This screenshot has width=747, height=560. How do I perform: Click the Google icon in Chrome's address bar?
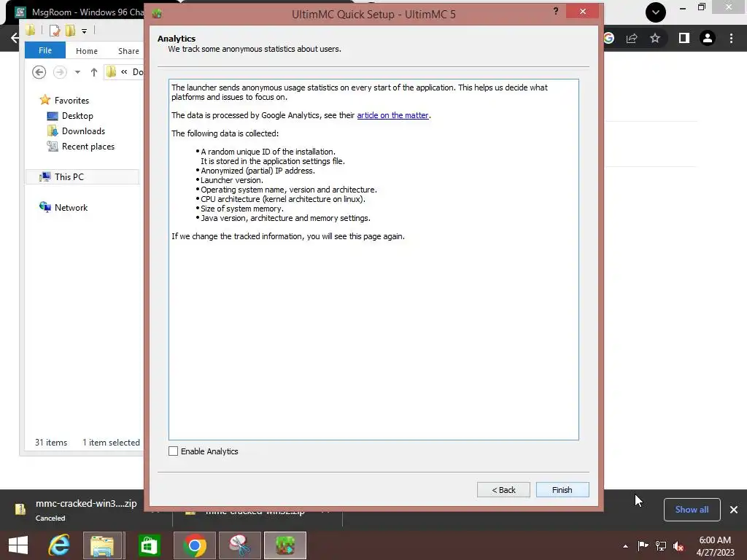(609, 38)
